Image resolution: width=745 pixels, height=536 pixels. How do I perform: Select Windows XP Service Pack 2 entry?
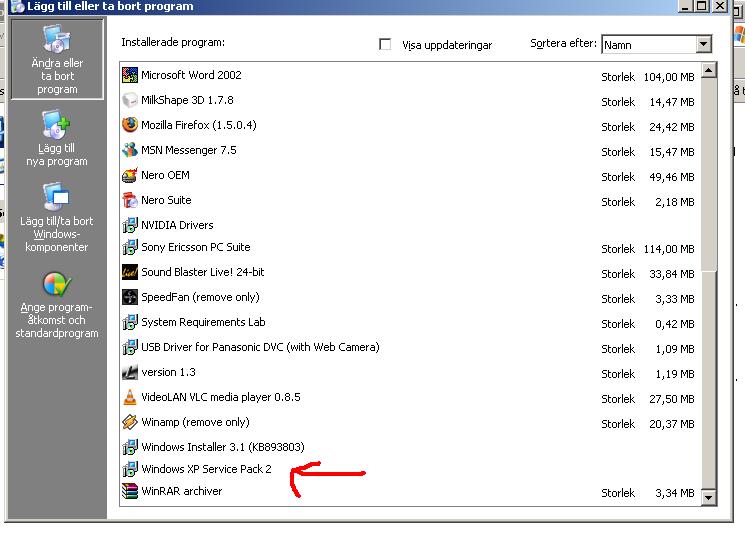[x=411, y=469]
